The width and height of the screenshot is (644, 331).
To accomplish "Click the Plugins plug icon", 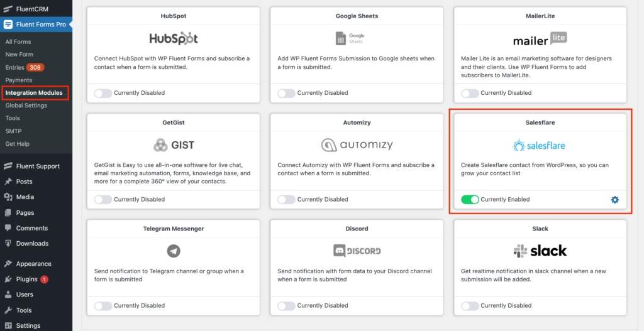I will coord(8,279).
